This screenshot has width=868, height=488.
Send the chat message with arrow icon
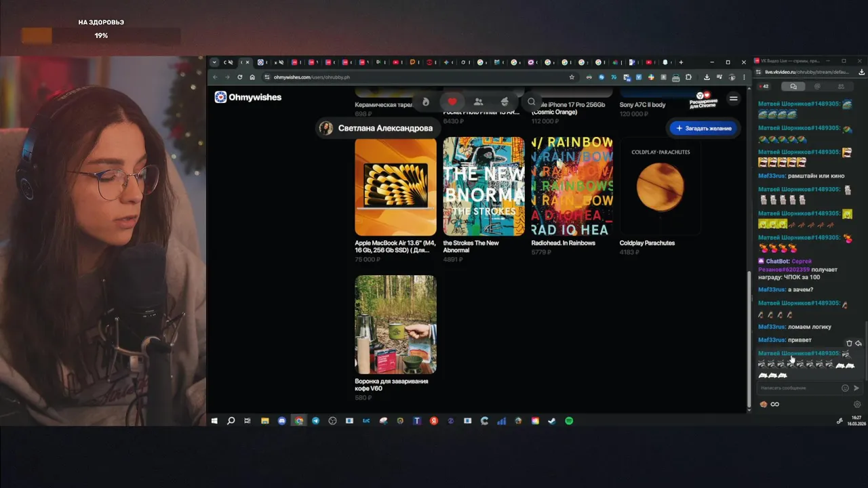[856, 388]
